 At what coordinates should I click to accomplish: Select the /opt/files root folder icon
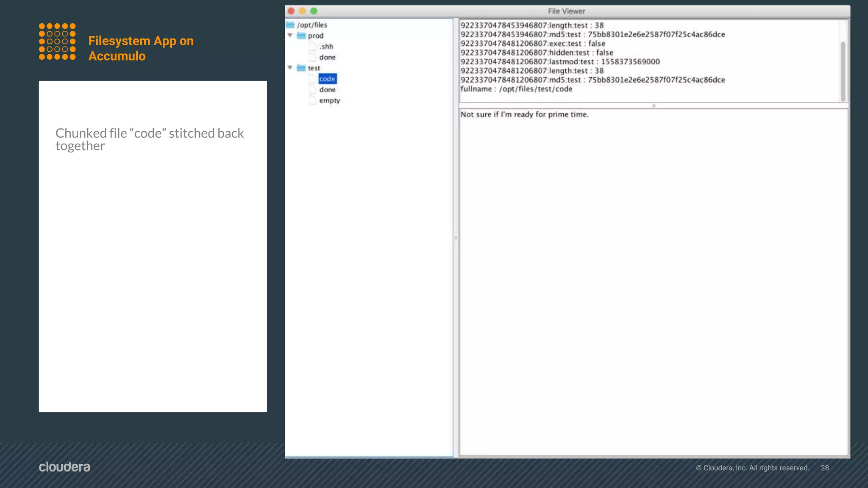pos(290,25)
